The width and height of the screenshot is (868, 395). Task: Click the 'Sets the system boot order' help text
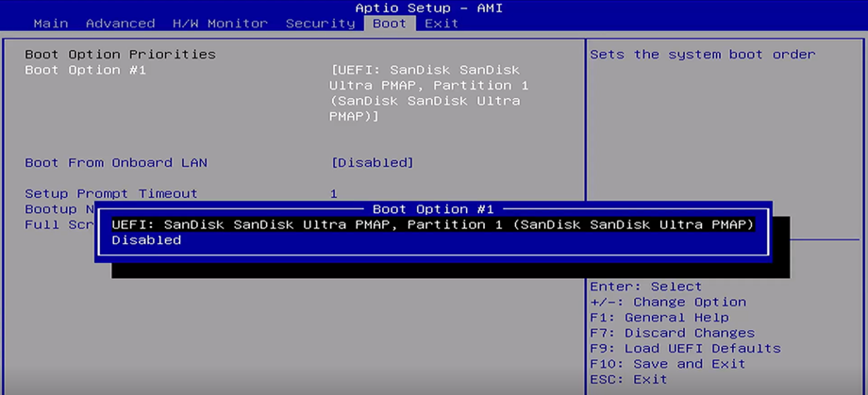[703, 55]
